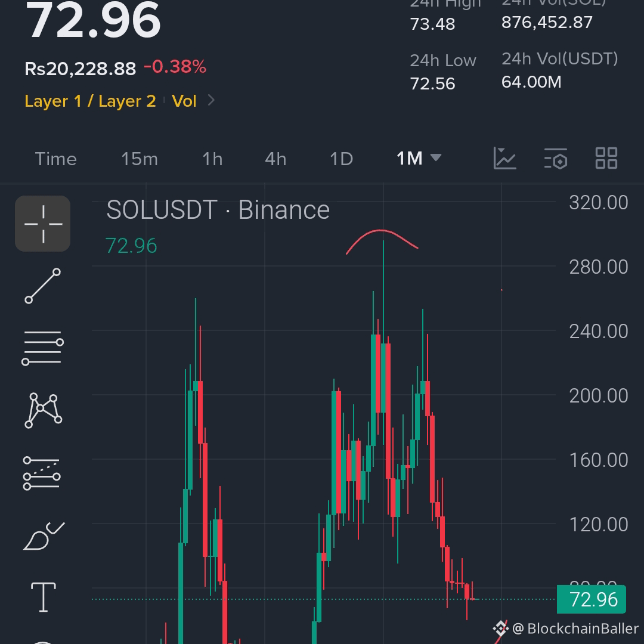
Task: Switch to the Time chart tab
Action: coord(56,159)
